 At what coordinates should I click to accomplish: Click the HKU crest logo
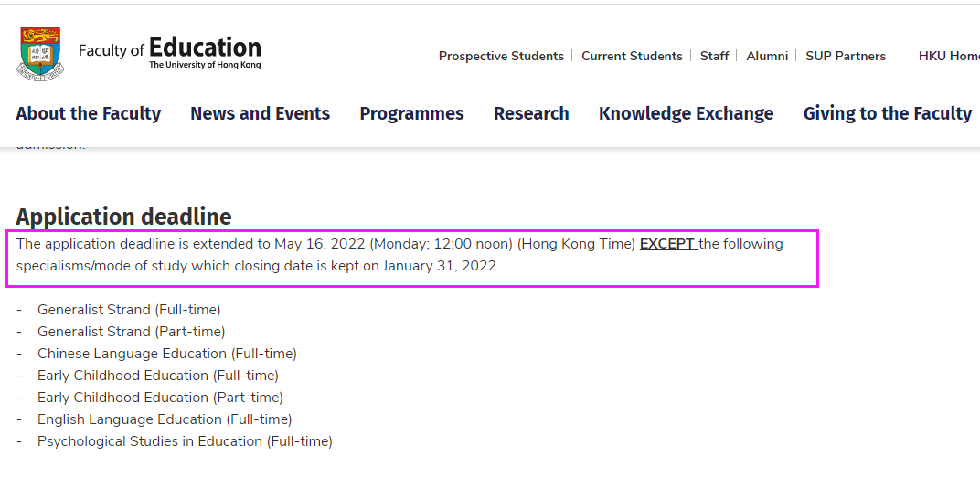(x=40, y=54)
